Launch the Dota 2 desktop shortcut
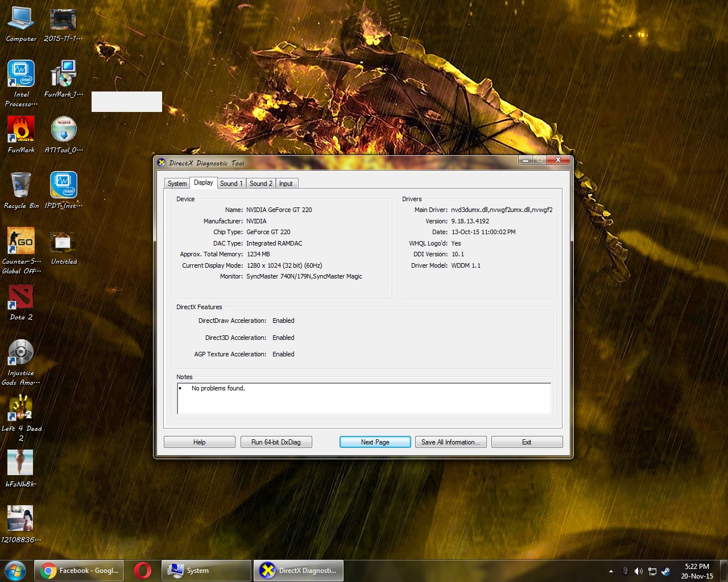The image size is (728, 582). click(x=21, y=302)
